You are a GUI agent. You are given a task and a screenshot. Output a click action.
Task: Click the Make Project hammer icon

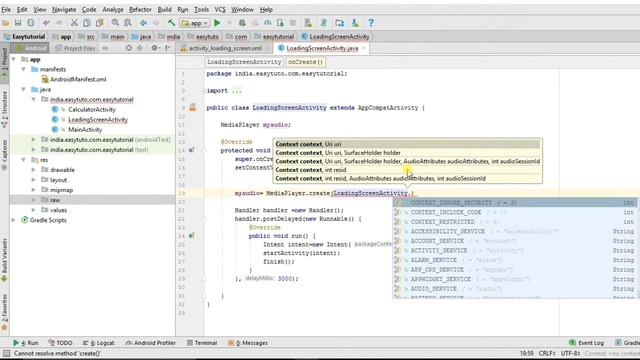pos(171,23)
